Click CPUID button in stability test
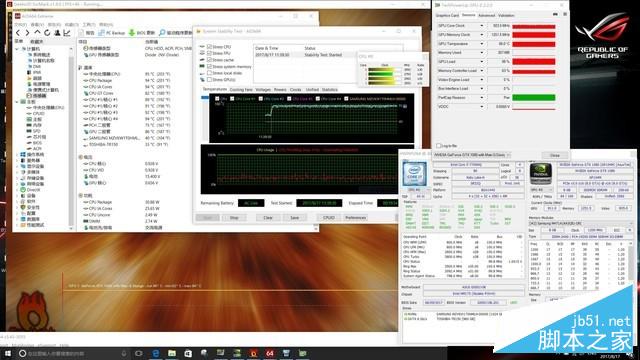640x360 pixels. point(329,218)
